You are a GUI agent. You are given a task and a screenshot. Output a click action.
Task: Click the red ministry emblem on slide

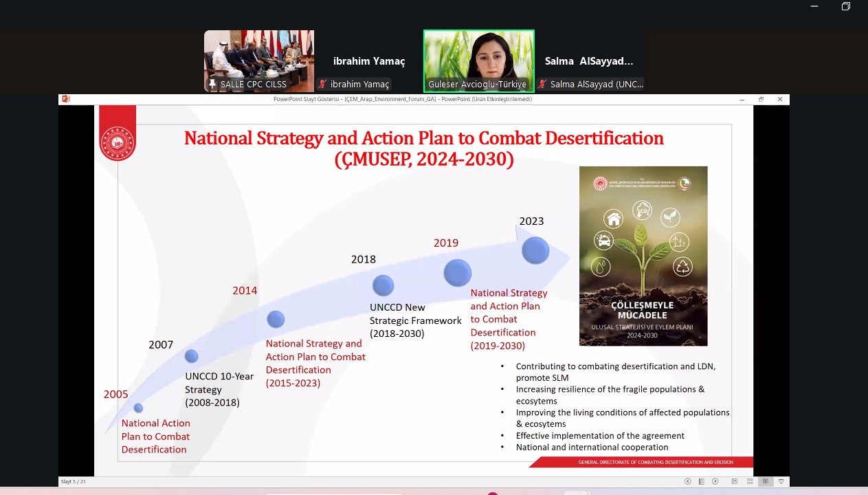point(118,142)
